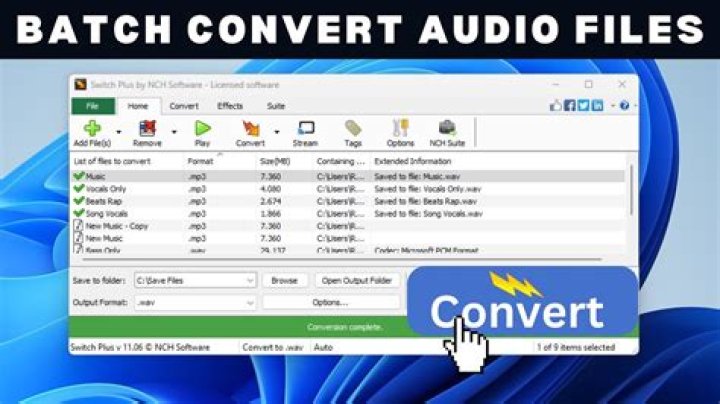Open the Add File(s) dropdown arrow

[x=119, y=132]
